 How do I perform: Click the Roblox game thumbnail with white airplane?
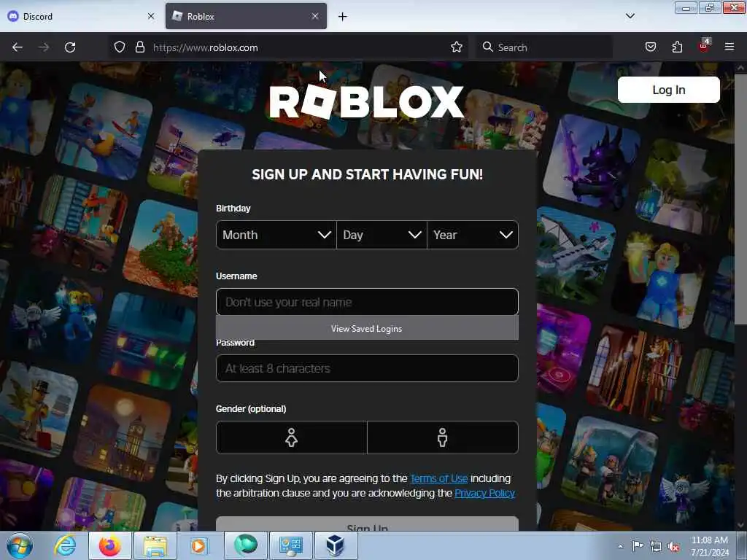576,254
